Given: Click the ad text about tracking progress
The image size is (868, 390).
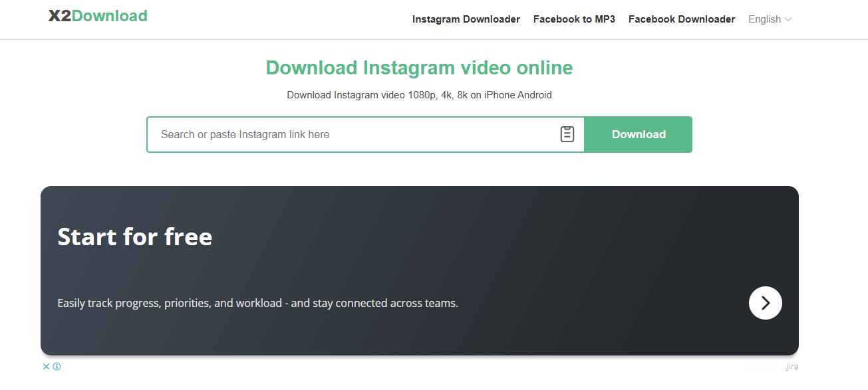Looking at the screenshot, I should [x=258, y=303].
